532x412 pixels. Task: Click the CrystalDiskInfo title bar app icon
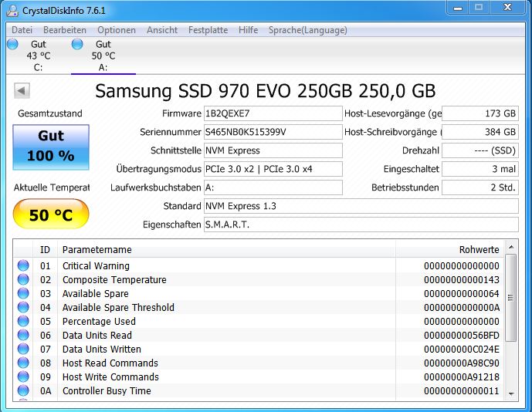[13, 11]
